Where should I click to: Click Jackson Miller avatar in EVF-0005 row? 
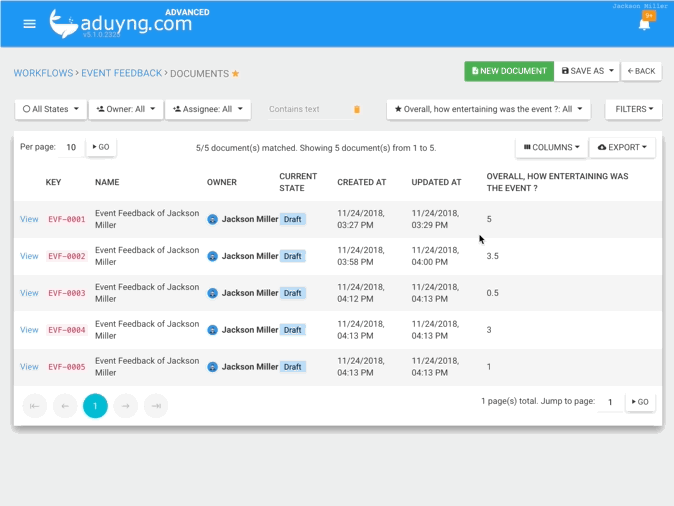(212, 367)
